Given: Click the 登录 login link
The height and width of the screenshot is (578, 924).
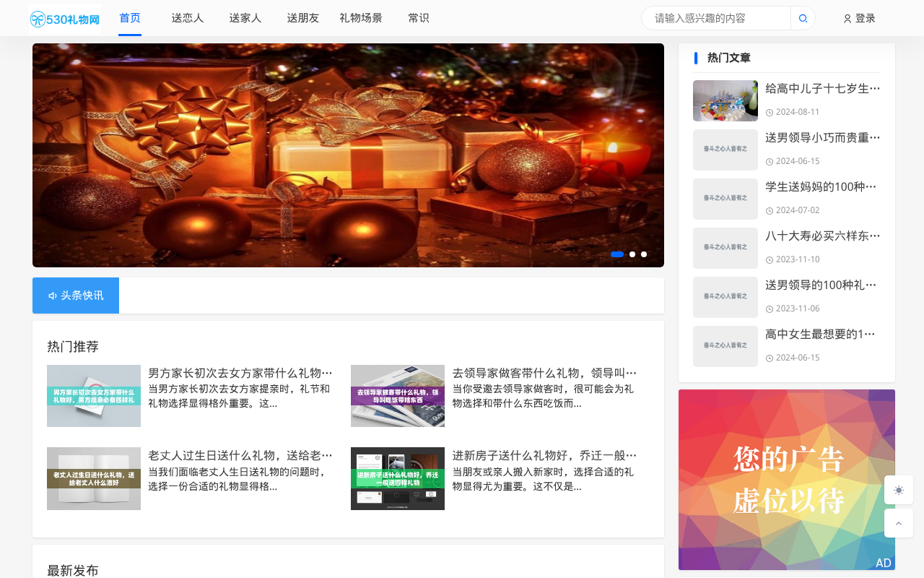Looking at the screenshot, I should click(863, 18).
